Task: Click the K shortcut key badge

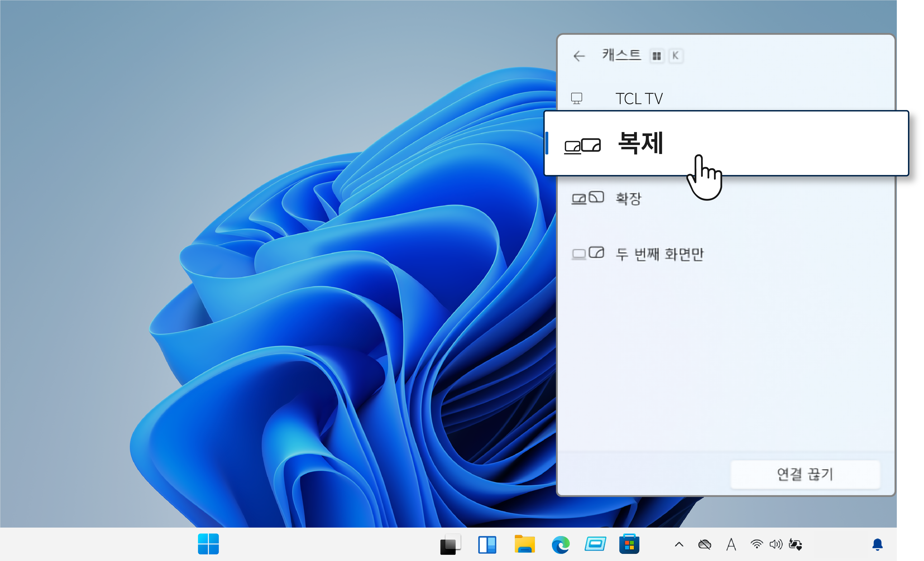Action: tap(675, 56)
